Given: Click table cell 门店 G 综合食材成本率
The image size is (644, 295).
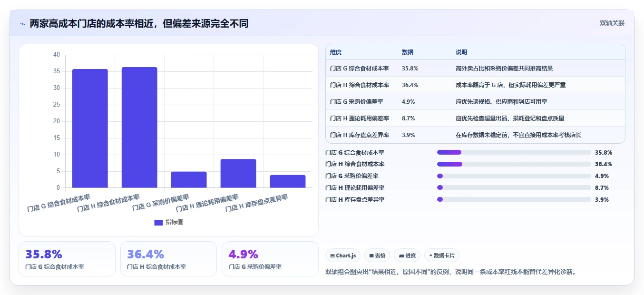Looking at the screenshot, I should [x=359, y=69].
